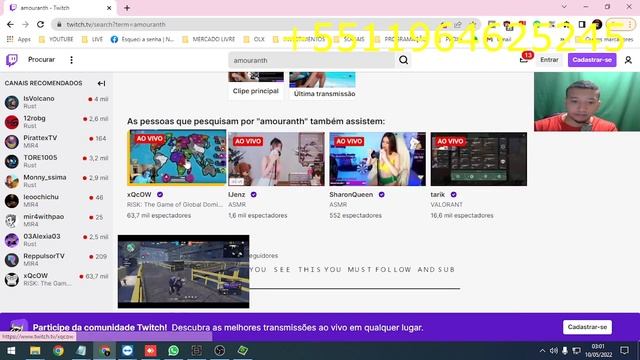Open WhatsApp from the taskbar
The height and width of the screenshot is (360, 640).
tap(173, 351)
